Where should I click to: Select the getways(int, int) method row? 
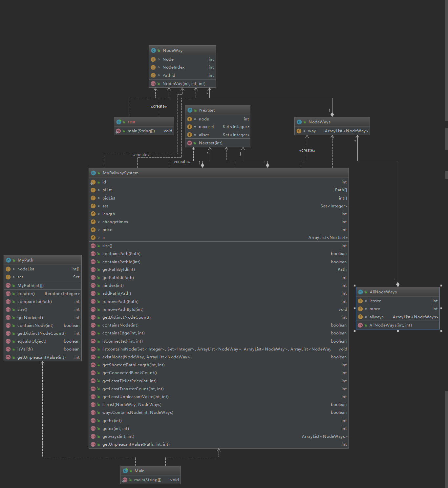click(x=118, y=436)
